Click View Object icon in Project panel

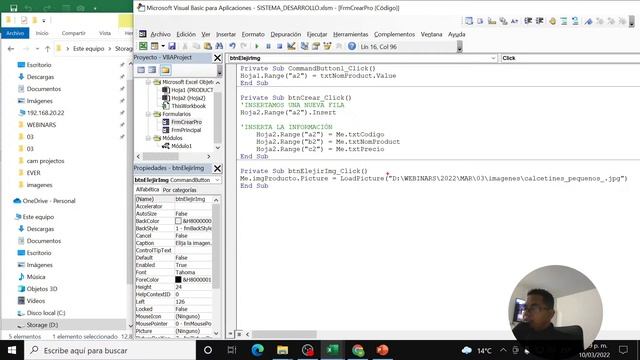point(152,70)
